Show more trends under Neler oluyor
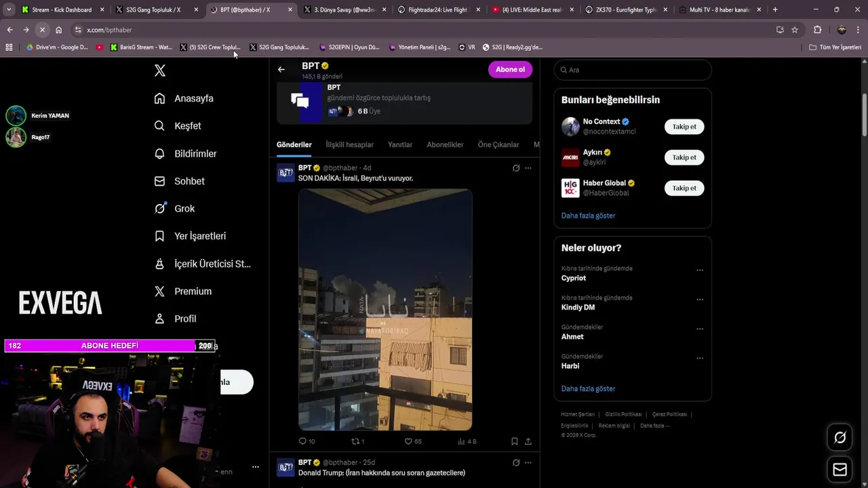This screenshot has height=488, width=868. click(588, 389)
